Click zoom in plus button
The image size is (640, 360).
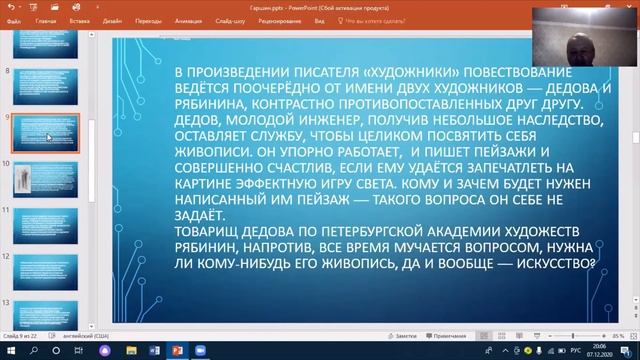(604, 336)
